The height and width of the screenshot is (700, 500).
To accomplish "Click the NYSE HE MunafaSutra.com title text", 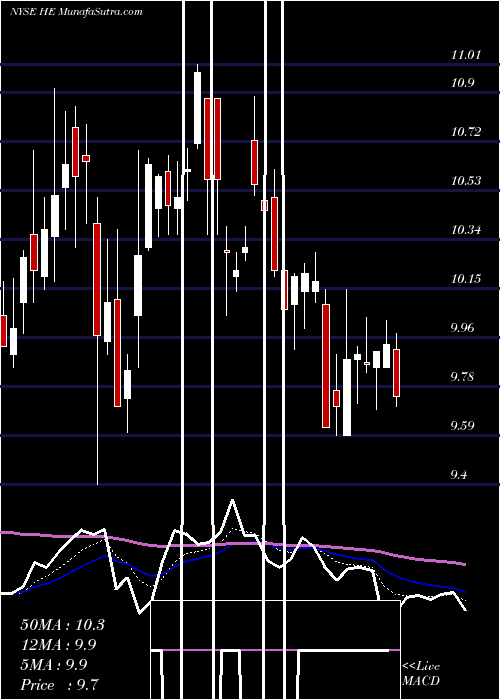I will [x=76, y=12].
